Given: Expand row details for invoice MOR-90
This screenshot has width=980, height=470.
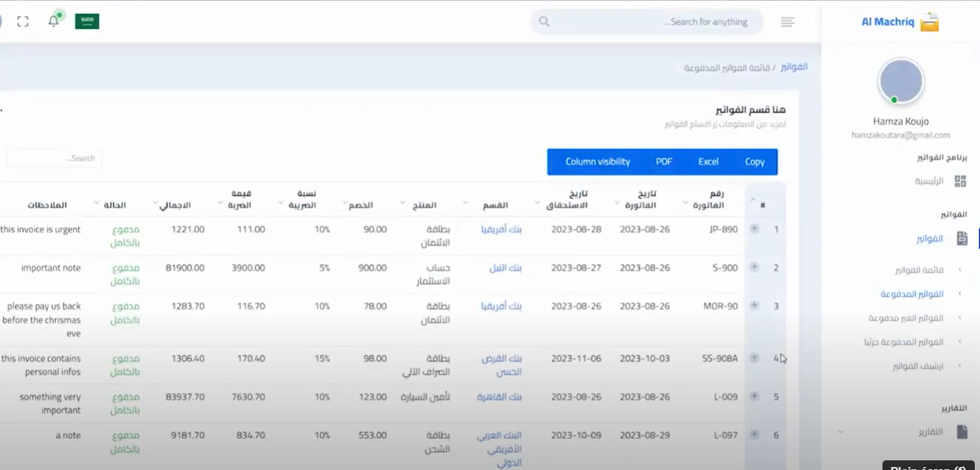Looking at the screenshot, I should tap(754, 305).
